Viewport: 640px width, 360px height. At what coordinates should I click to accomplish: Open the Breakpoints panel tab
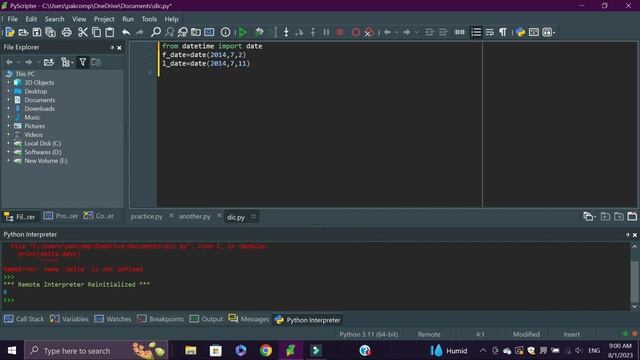click(x=160, y=319)
